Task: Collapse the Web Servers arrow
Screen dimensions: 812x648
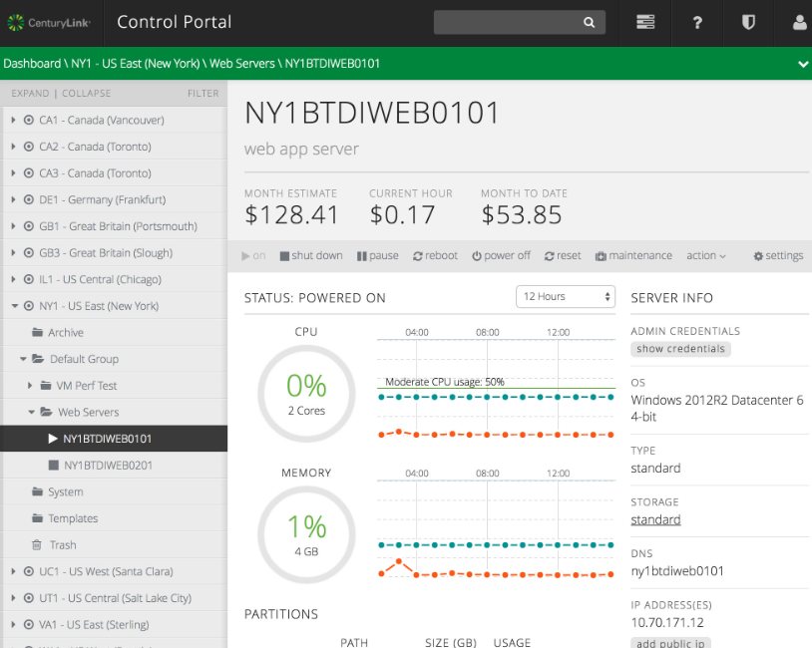Action: pos(32,412)
